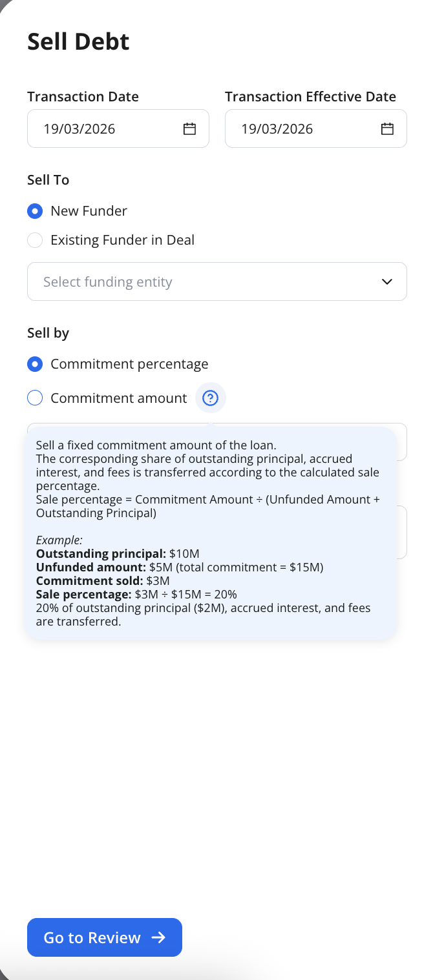Enable Commitment percentage option
This screenshot has width=433, height=980.
tap(35, 364)
